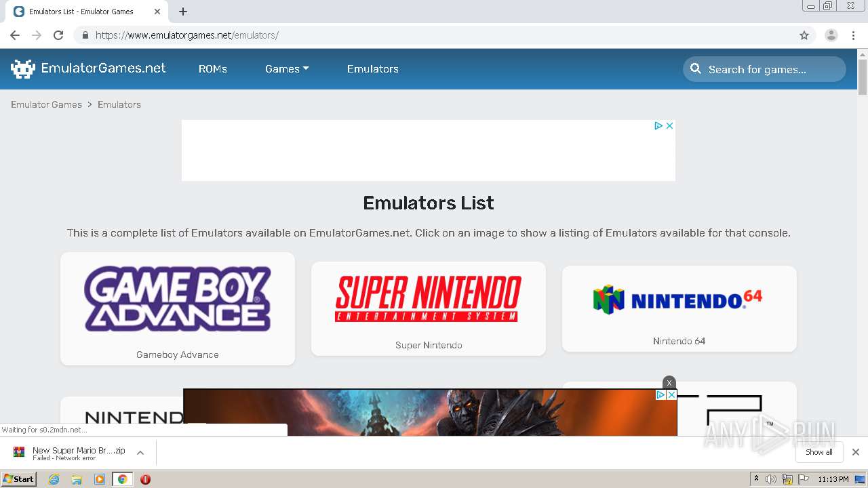Click Show all downloads button
The width and height of the screenshot is (868, 488).
pyautogui.click(x=819, y=452)
